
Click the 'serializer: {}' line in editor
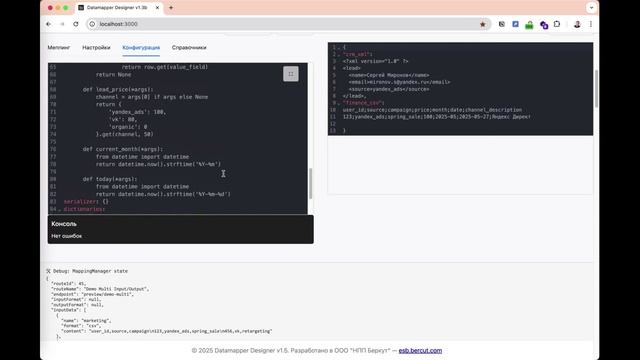click(86, 202)
